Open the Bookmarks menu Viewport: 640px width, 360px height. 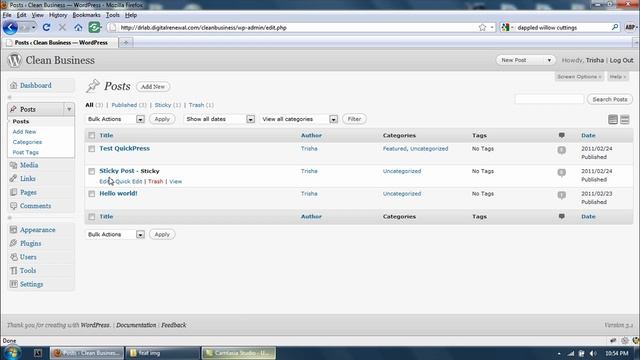86,15
